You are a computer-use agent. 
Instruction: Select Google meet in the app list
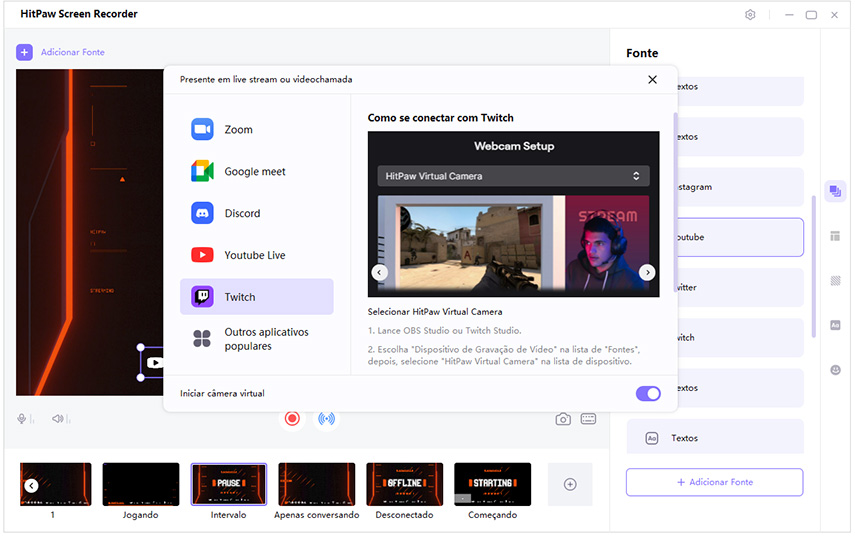257,171
